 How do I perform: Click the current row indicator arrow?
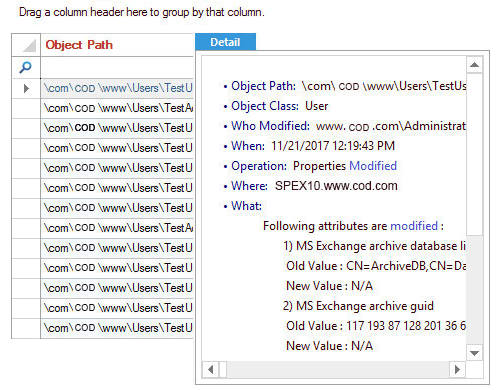26,88
